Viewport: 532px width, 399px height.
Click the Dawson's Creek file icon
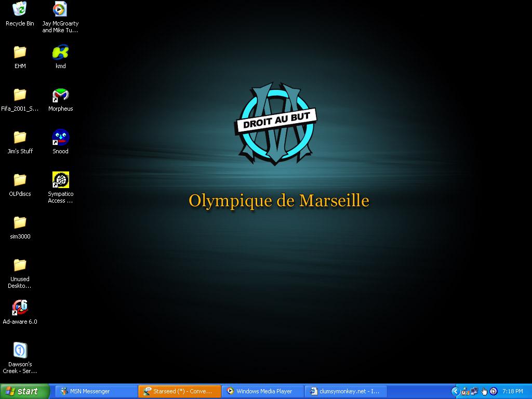pyautogui.click(x=20, y=351)
